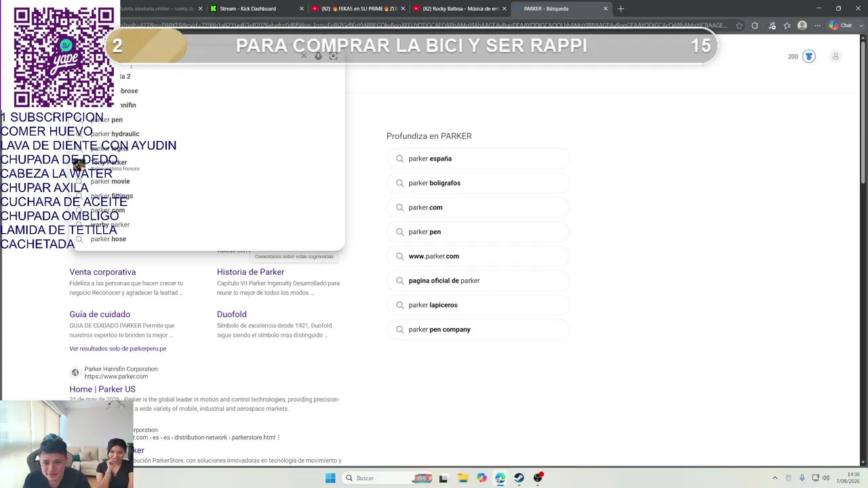868x488 pixels.
Task: Add this page to favorites with the star icon
Action: (x=739, y=26)
